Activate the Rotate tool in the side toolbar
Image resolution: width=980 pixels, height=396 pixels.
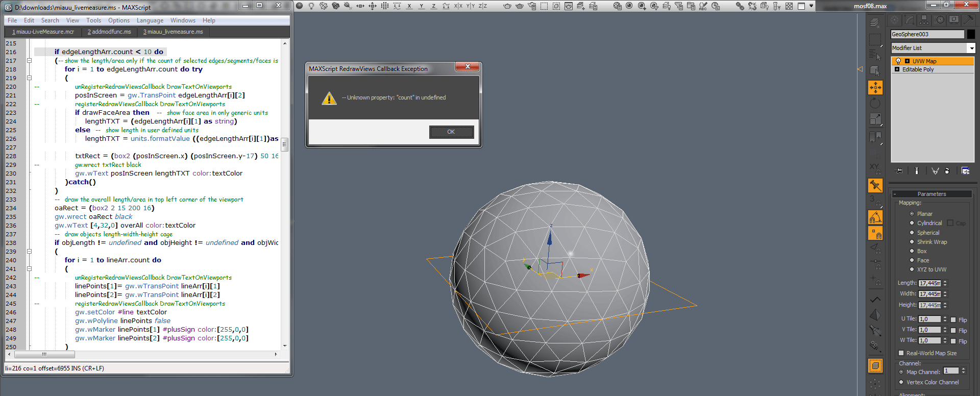[x=875, y=104]
